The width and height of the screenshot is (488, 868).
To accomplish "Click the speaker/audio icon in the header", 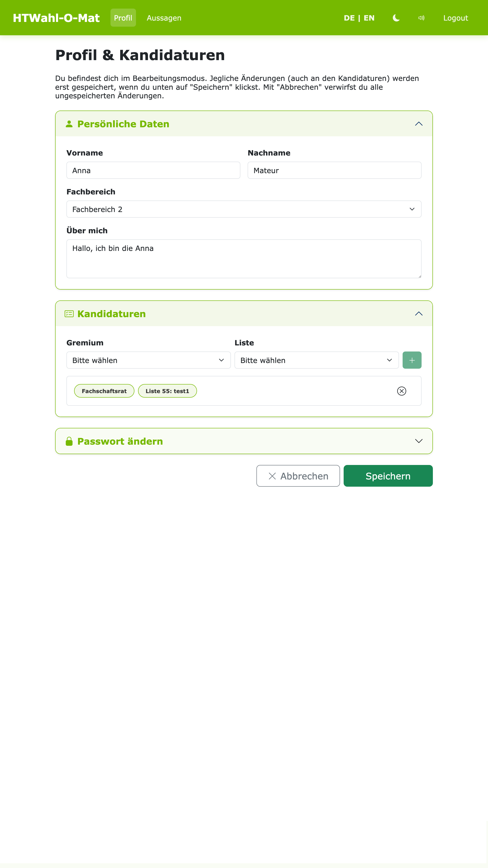I will click(x=421, y=18).
